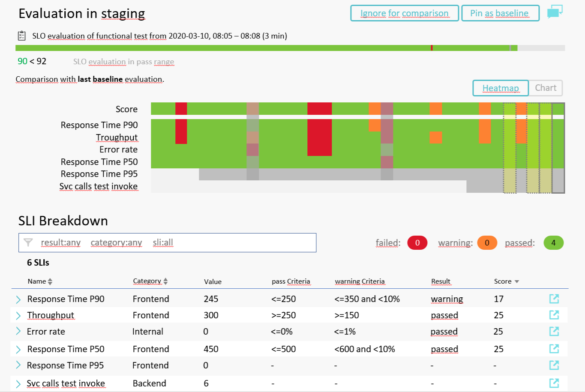Open the Throughput external link icon
The width and height of the screenshot is (585, 392).
click(x=554, y=315)
